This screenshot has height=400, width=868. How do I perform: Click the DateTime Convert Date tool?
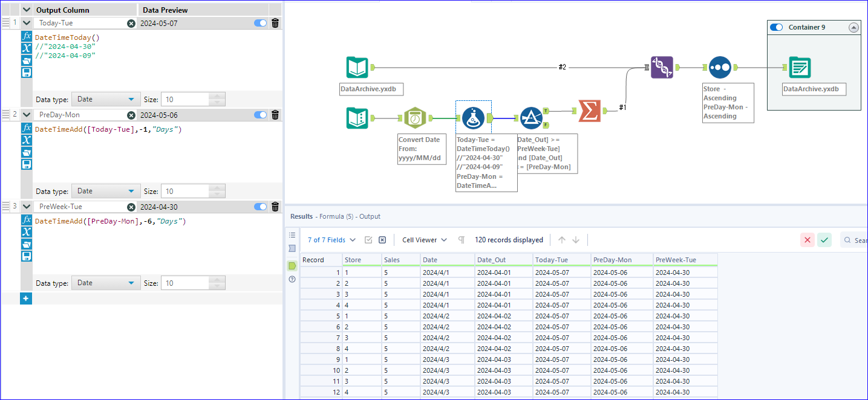point(415,118)
